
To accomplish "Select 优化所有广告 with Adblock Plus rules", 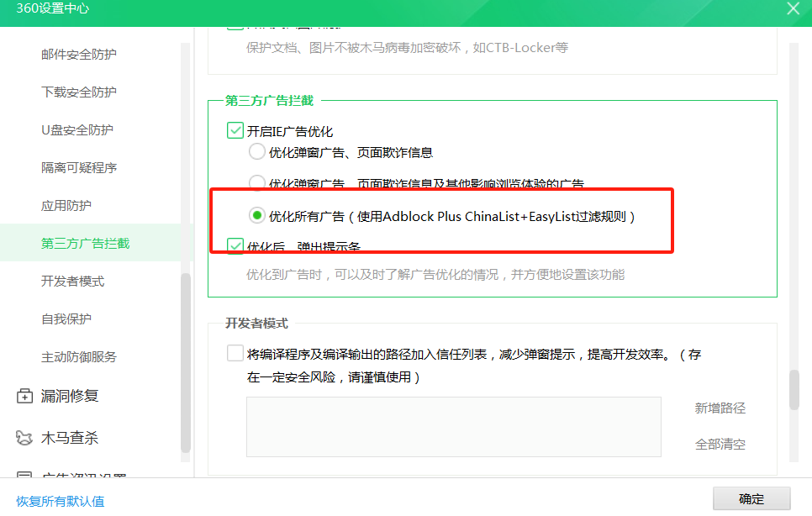I will pyautogui.click(x=256, y=215).
